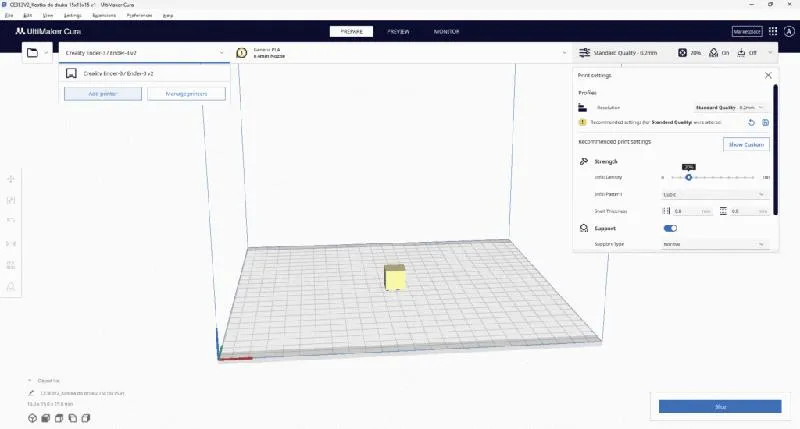Click the infill 20% icon in header
The width and height of the screenshot is (800, 429).
tap(682, 53)
